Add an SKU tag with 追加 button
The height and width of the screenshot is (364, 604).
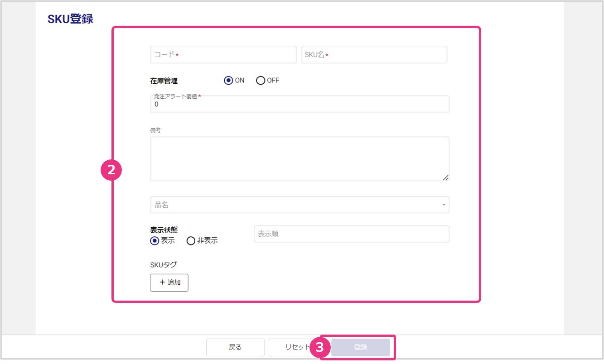pyautogui.click(x=169, y=283)
